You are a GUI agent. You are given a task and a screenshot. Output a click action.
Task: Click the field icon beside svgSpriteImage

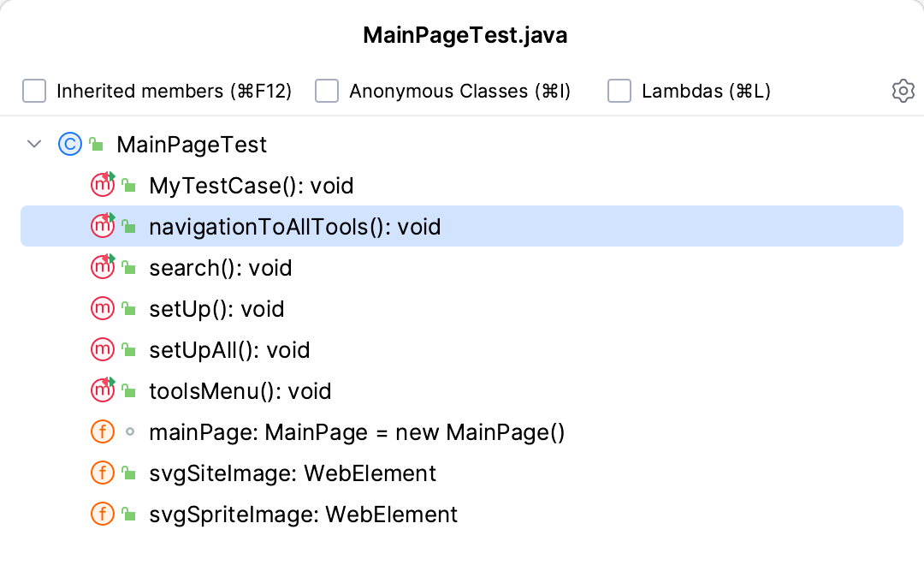103,514
